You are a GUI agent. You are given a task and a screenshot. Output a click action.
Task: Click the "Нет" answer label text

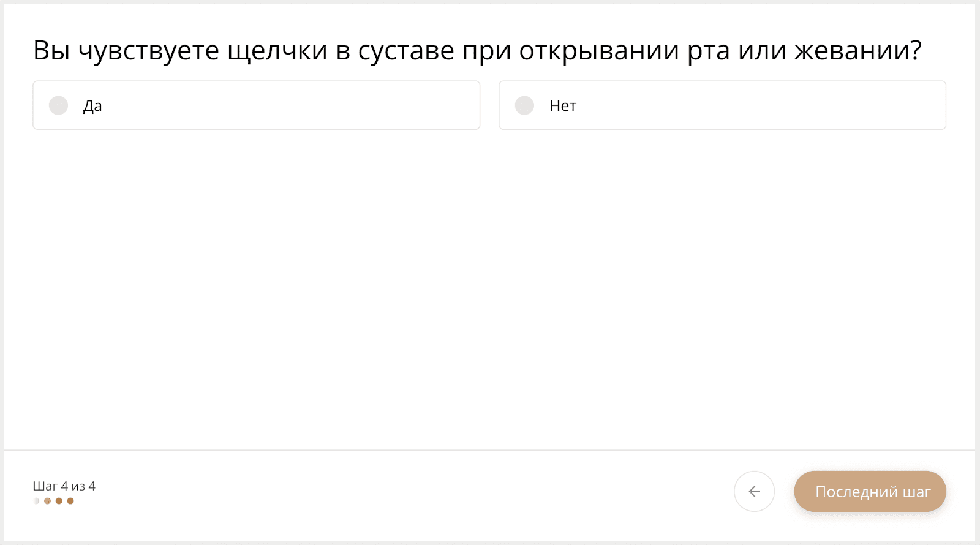pyautogui.click(x=563, y=106)
